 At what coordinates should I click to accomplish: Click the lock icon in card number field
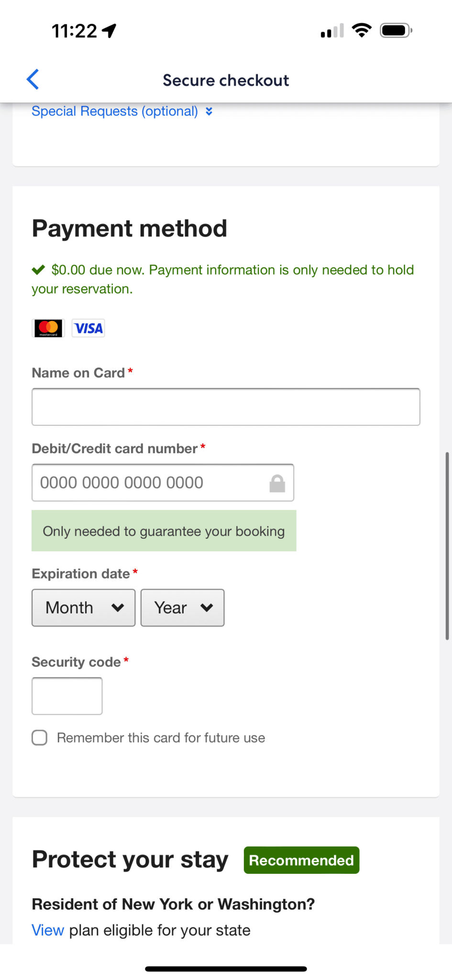(277, 483)
